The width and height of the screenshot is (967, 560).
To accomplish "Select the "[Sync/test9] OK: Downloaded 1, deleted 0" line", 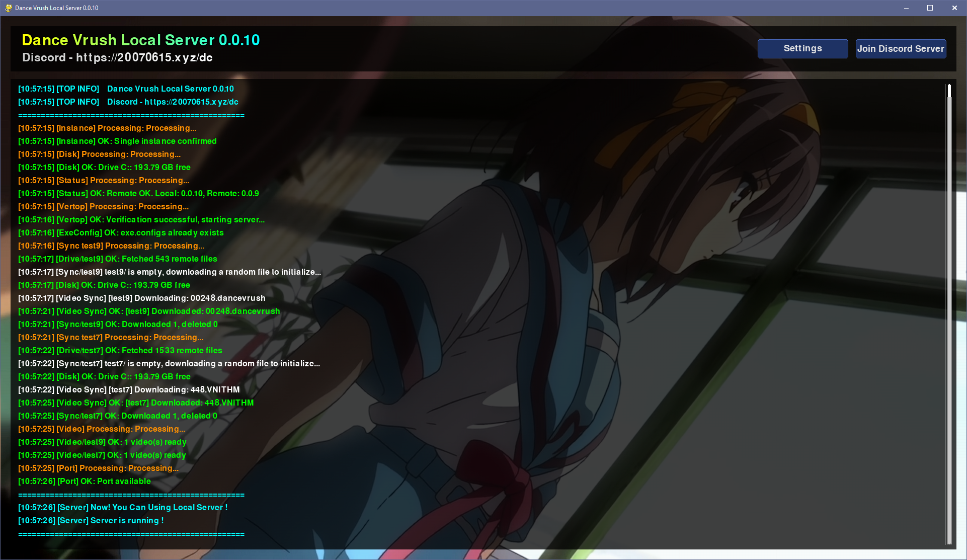I will 118,325.
